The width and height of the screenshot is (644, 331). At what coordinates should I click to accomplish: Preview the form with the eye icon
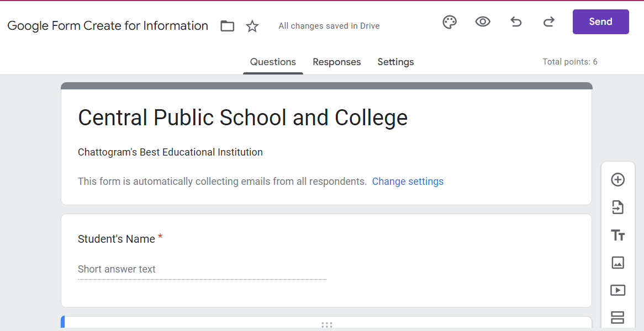483,22
